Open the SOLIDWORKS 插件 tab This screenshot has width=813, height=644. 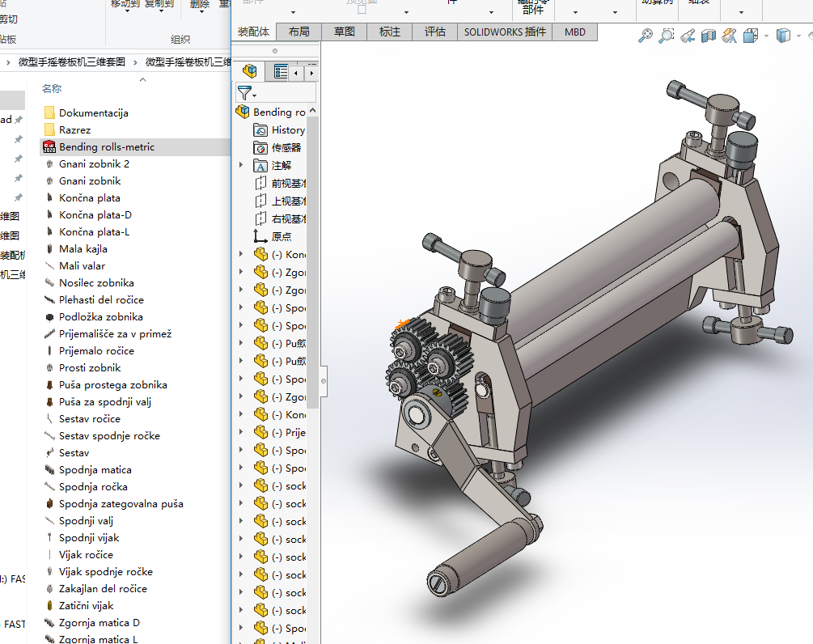[x=505, y=32]
